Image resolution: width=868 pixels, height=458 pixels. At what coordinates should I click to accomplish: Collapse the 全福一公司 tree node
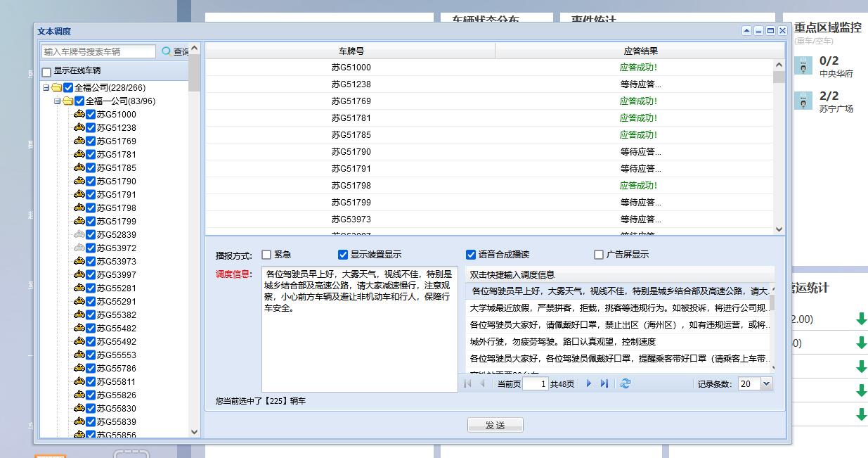(58, 101)
